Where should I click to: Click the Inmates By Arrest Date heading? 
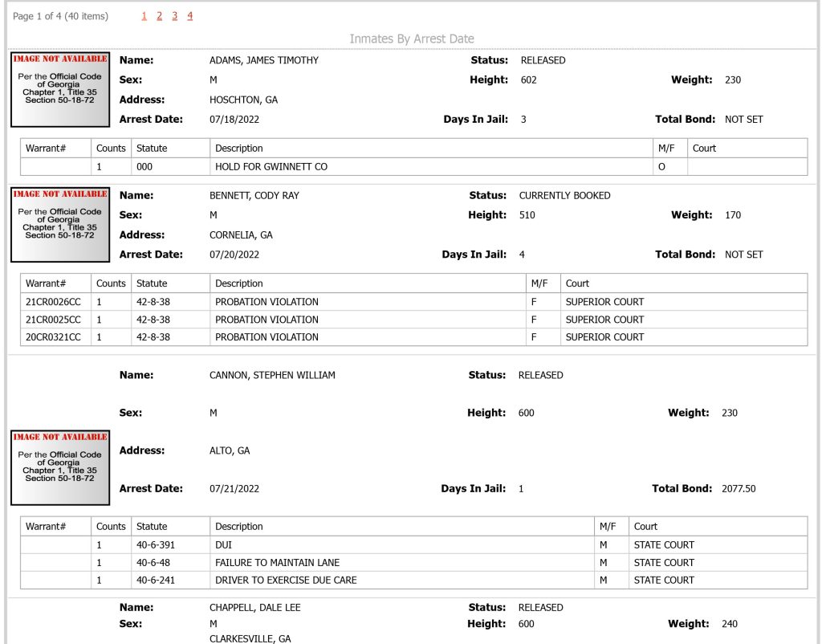click(412, 39)
